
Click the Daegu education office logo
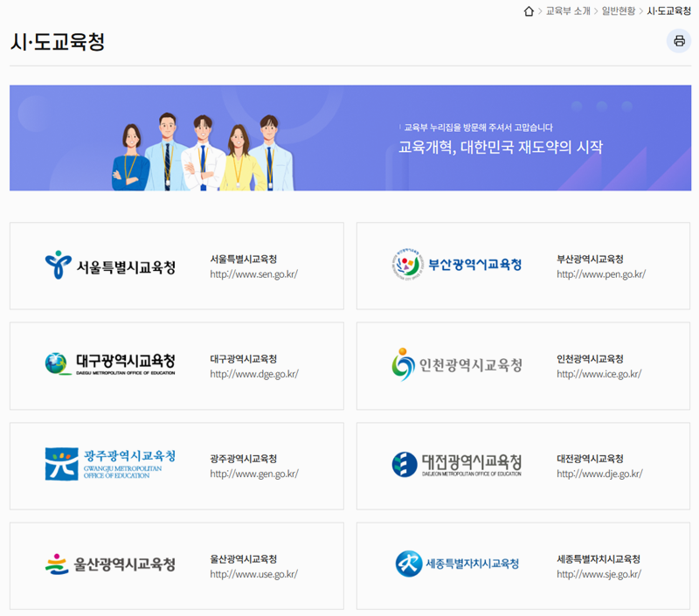[x=110, y=364]
